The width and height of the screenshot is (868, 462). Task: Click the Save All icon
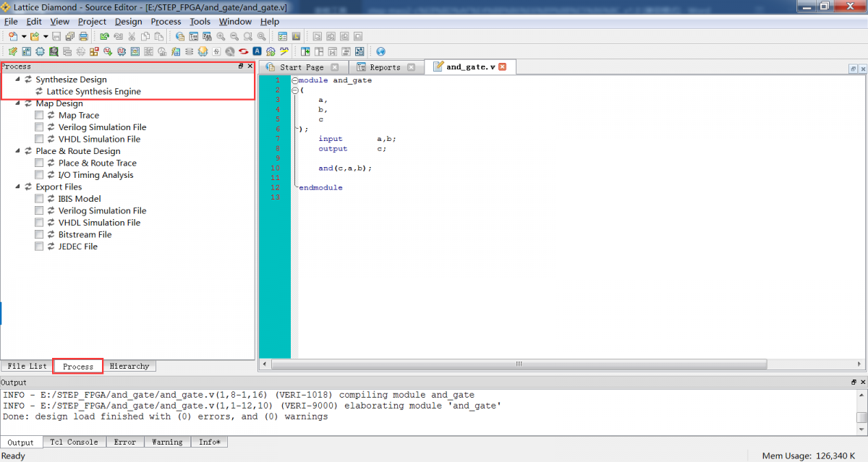point(69,36)
